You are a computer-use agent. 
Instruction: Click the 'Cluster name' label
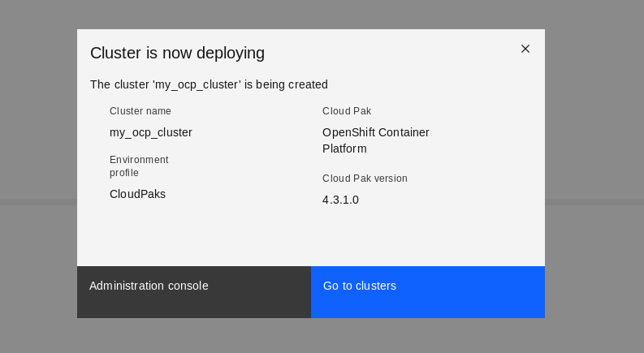140,111
